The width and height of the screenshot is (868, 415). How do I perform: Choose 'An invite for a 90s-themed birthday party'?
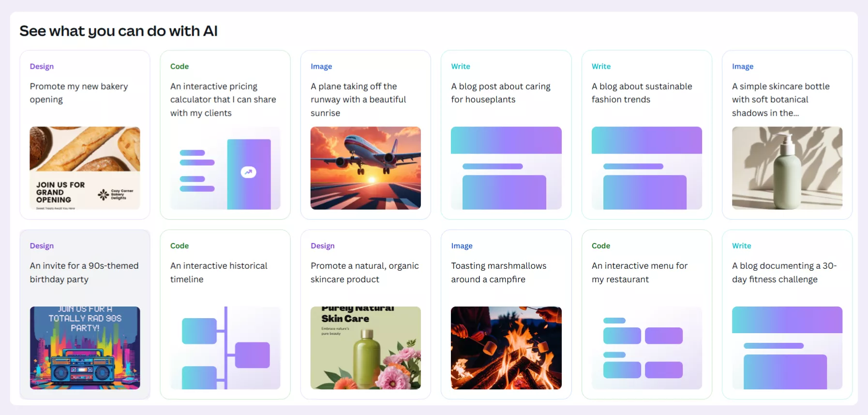pos(84,272)
